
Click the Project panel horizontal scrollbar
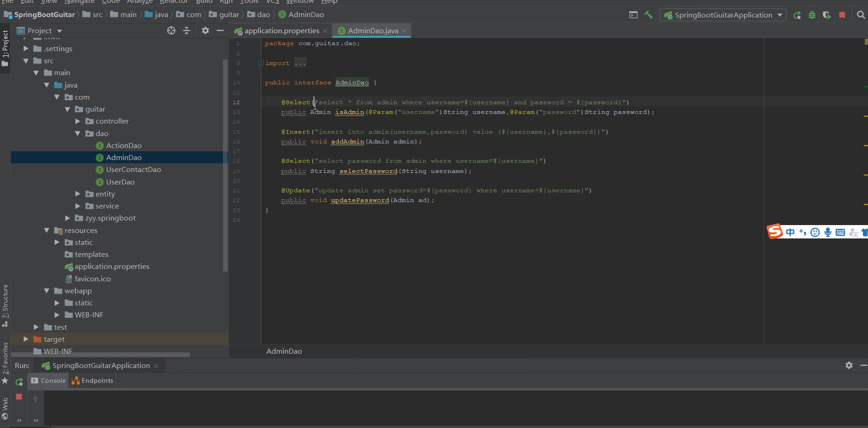click(100, 355)
